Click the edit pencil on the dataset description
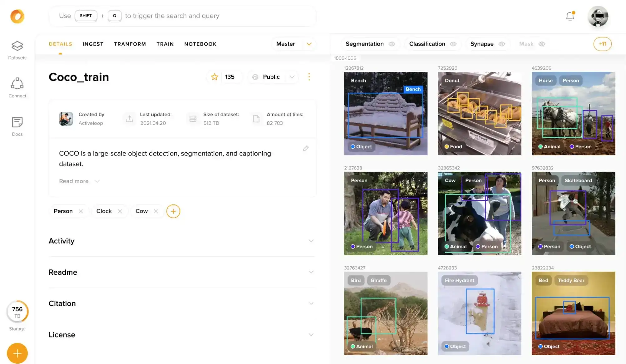 click(306, 148)
